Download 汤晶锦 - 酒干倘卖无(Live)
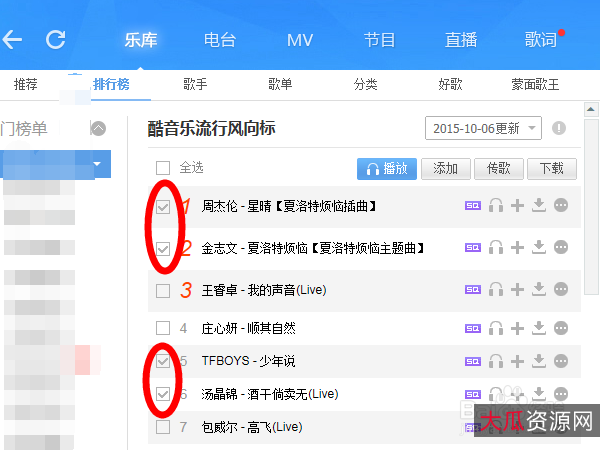 (x=539, y=394)
